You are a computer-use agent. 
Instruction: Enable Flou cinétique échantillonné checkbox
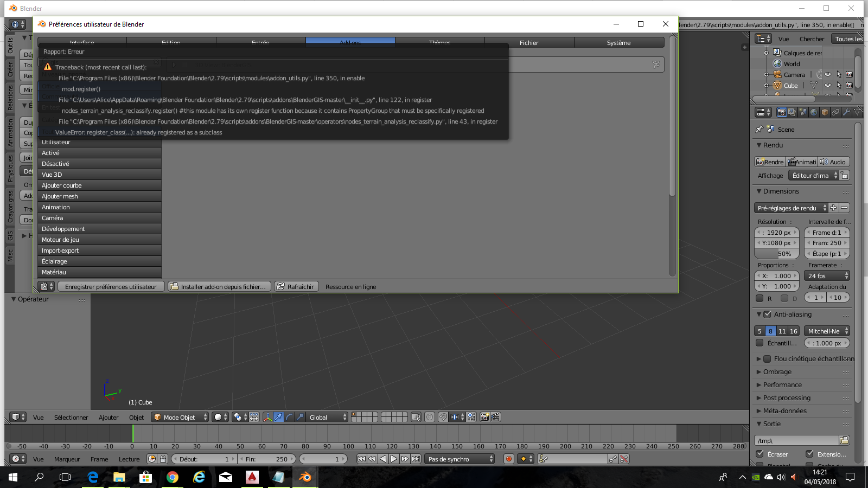(767, 358)
